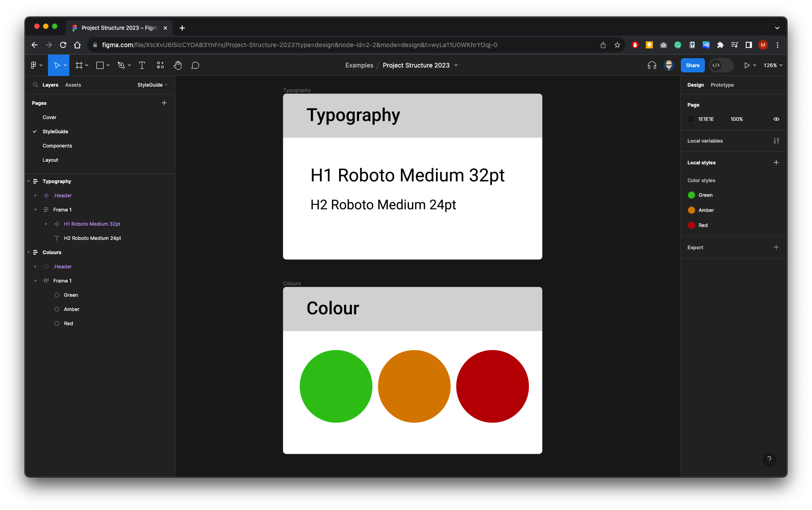This screenshot has width=812, height=510.
Task: Reload the browser page
Action: [63, 45]
